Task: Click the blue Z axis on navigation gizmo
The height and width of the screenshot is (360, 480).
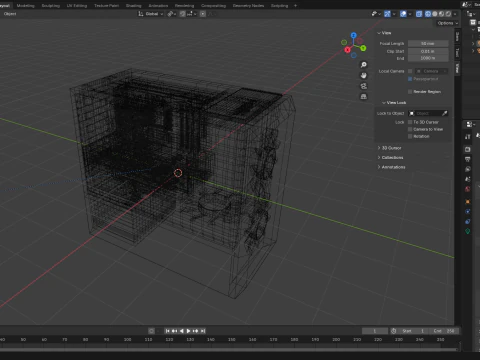Action: (354, 35)
